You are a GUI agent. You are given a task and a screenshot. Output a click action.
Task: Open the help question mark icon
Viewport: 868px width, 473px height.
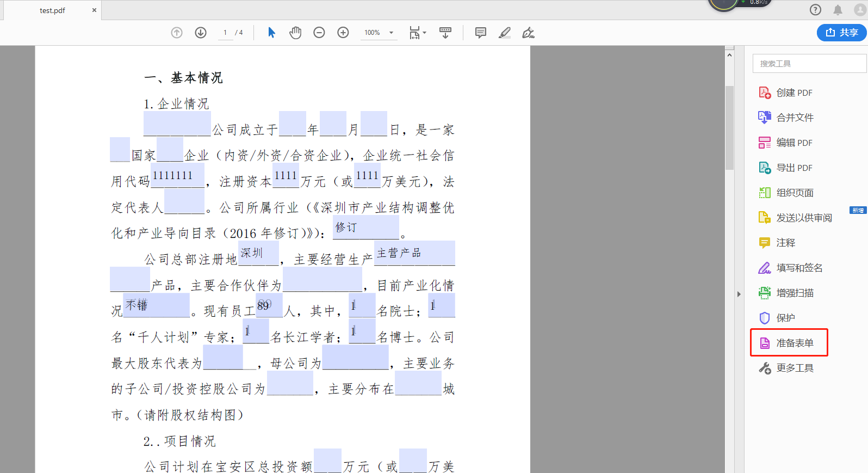(x=815, y=9)
